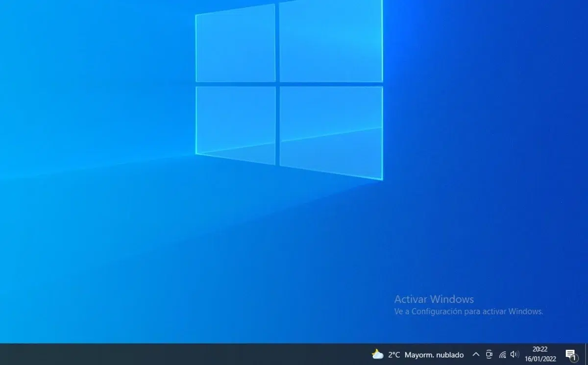Expand the hidden system tray icons chevron
The height and width of the screenshot is (365, 588).
[476, 354]
